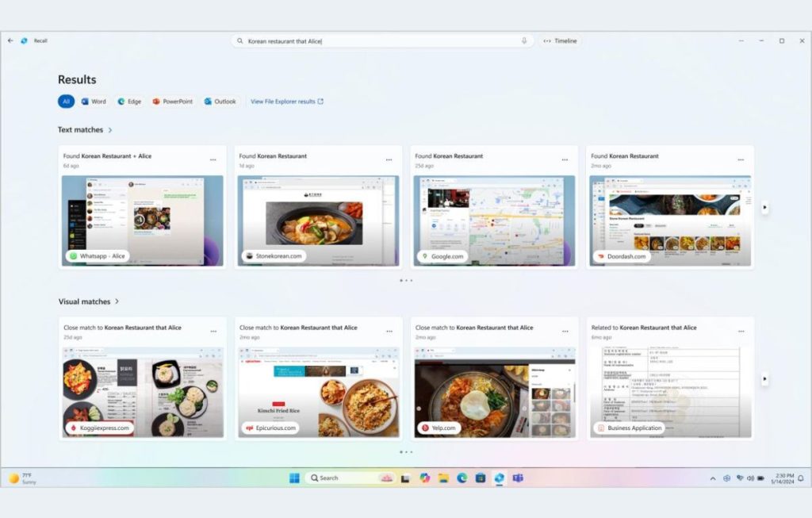This screenshot has height=518, width=812.
Task: Open View File Explorer results link
Action: [x=287, y=102]
